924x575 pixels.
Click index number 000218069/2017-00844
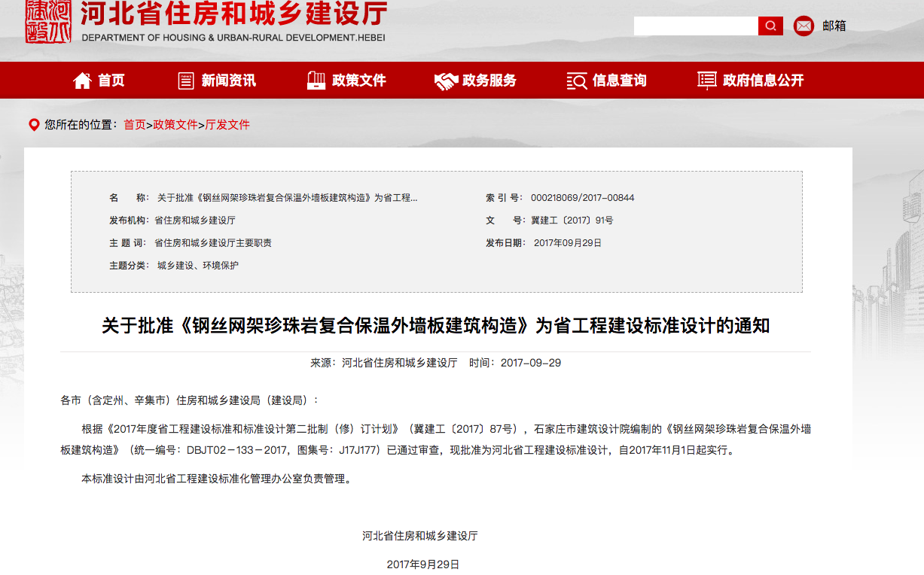pyautogui.click(x=582, y=198)
